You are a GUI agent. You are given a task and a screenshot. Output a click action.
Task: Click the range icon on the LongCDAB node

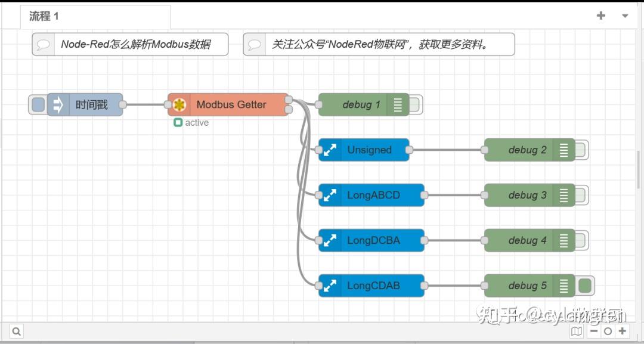[x=330, y=286]
